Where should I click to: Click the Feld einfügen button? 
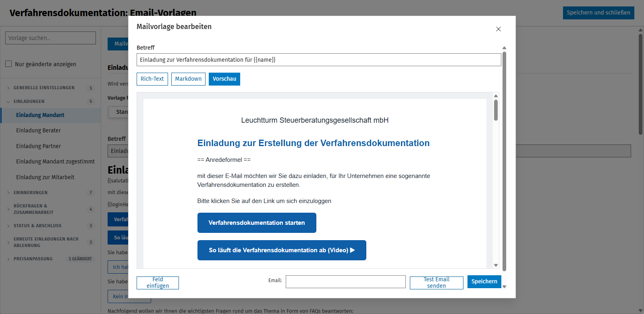coord(158,283)
